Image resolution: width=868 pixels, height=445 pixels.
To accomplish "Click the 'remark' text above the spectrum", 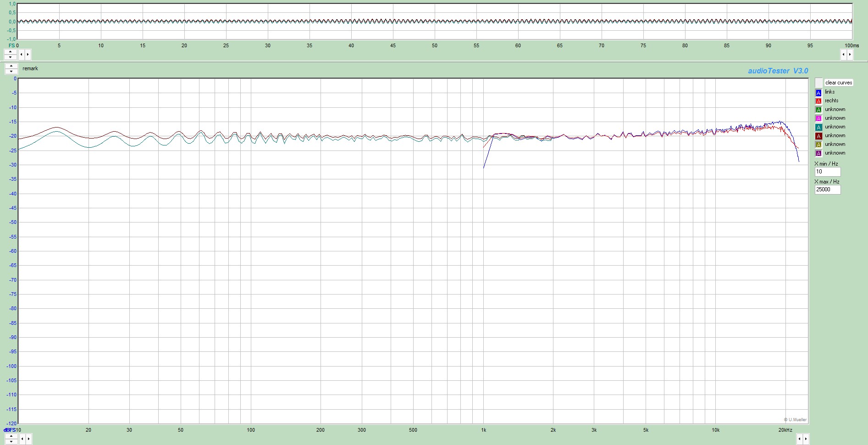I will (x=30, y=68).
